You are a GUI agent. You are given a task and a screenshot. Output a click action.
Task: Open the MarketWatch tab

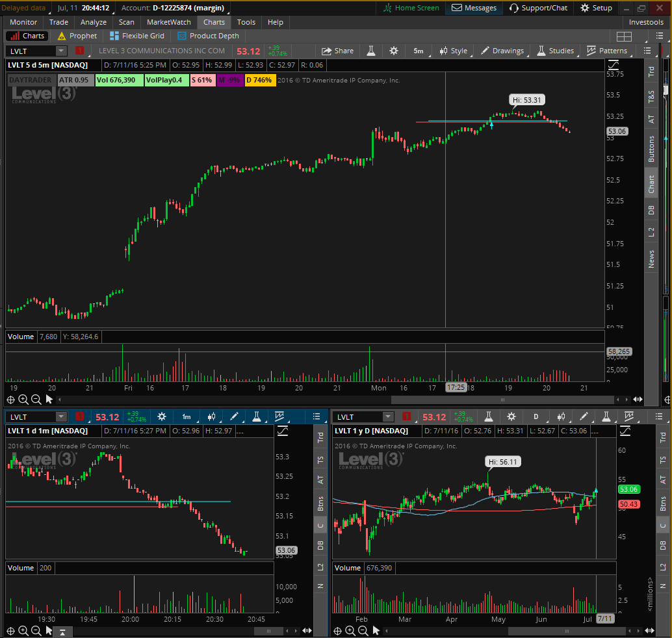169,22
